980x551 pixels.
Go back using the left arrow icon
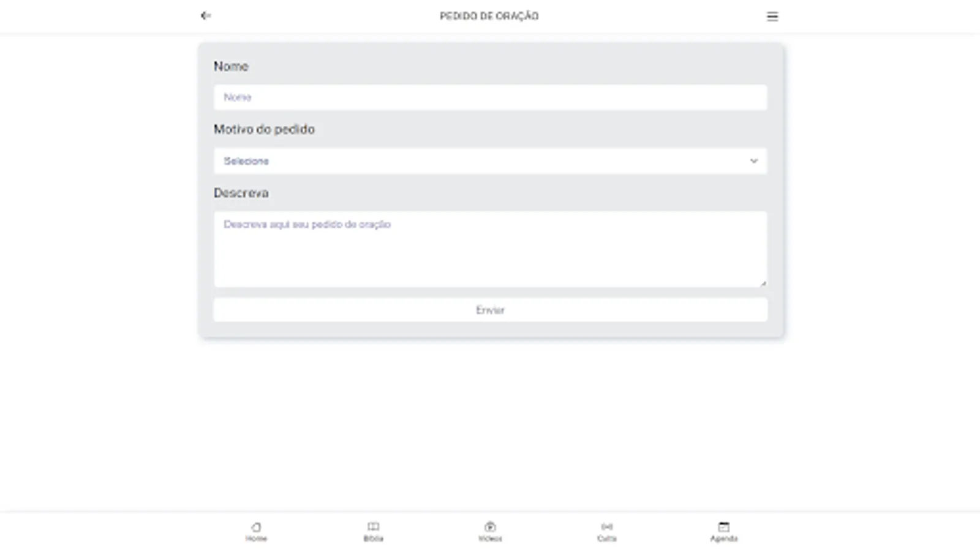[x=206, y=16]
